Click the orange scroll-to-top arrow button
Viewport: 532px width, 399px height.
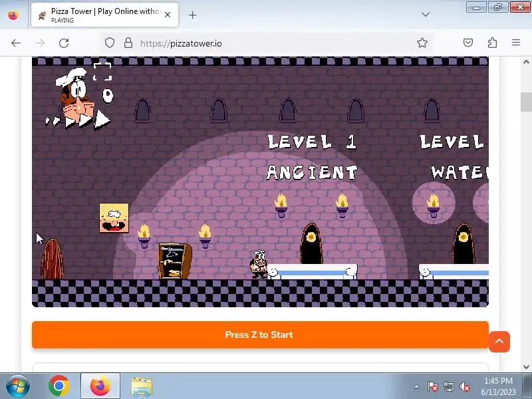click(x=499, y=342)
